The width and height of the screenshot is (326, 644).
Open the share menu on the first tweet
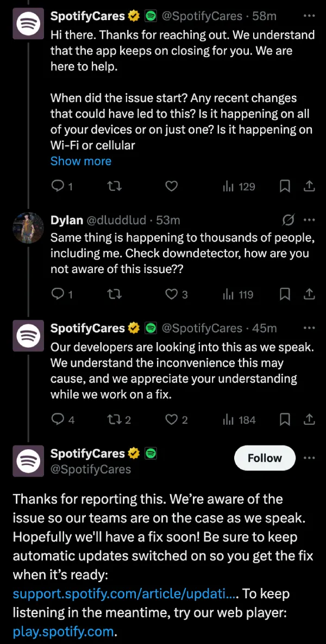pyautogui.click(x=309, y=186)
